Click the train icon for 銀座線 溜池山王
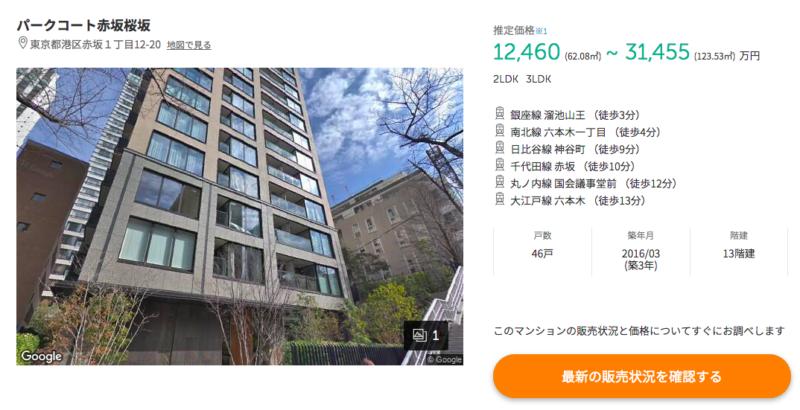800x410 pixels. click(500, 113)
